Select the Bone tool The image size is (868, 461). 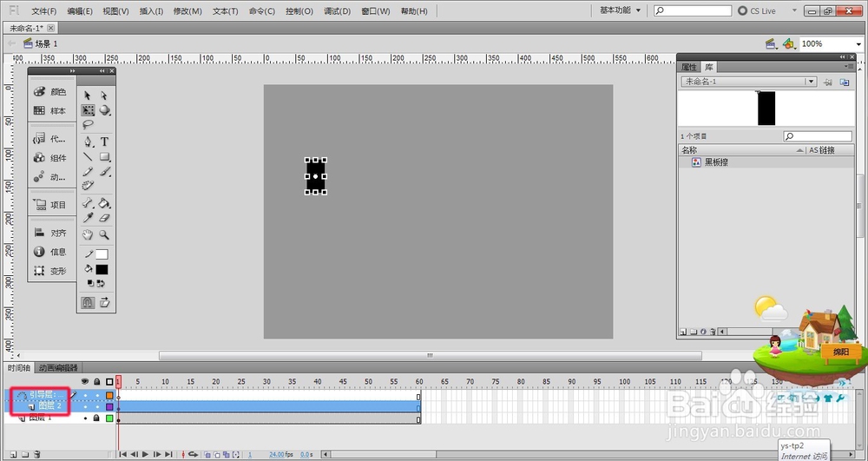pos(88,203)
